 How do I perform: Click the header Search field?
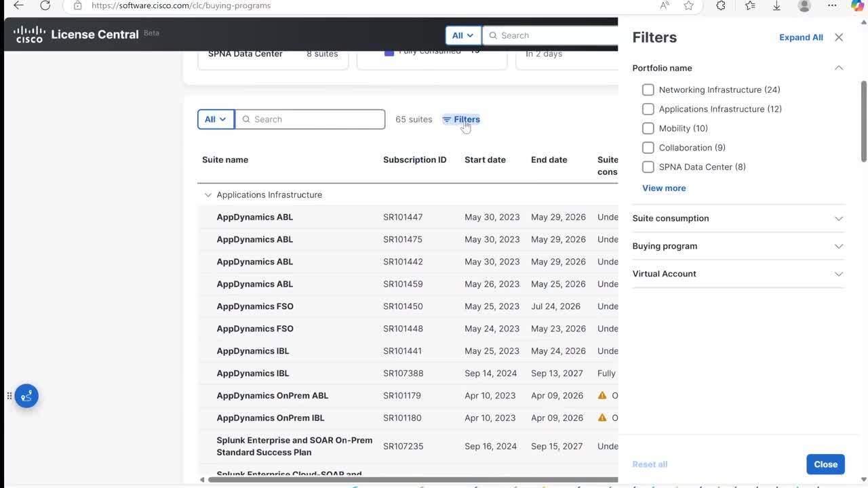coord(551,35)
